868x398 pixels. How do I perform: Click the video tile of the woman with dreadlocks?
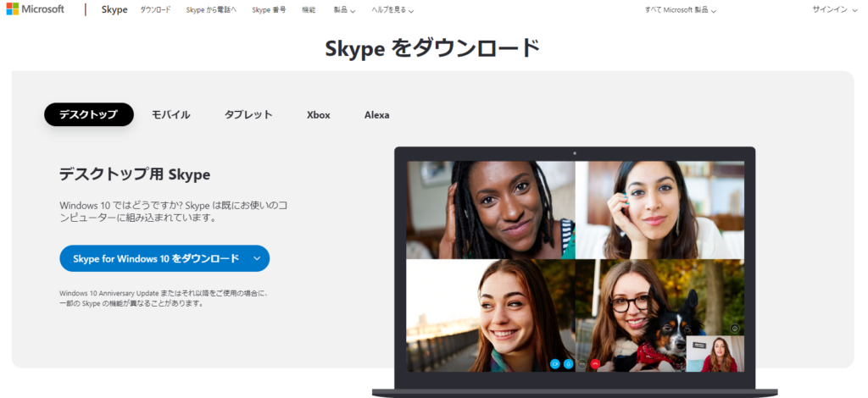click(x=491, y=210)
